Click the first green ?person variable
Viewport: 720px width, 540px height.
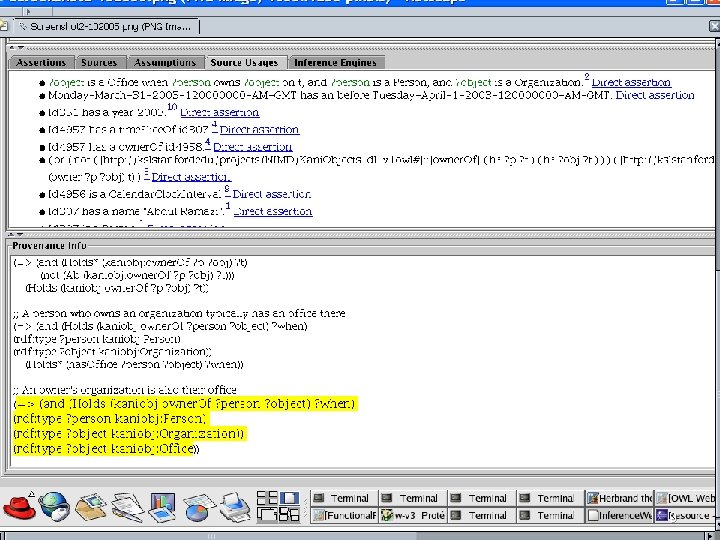tap(191, 83)
